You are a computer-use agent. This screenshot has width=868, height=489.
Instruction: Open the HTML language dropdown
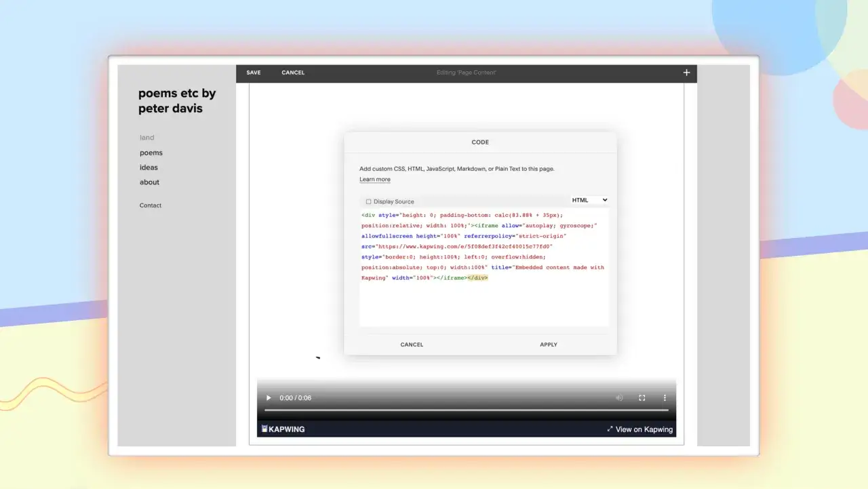tap(589, 199)
